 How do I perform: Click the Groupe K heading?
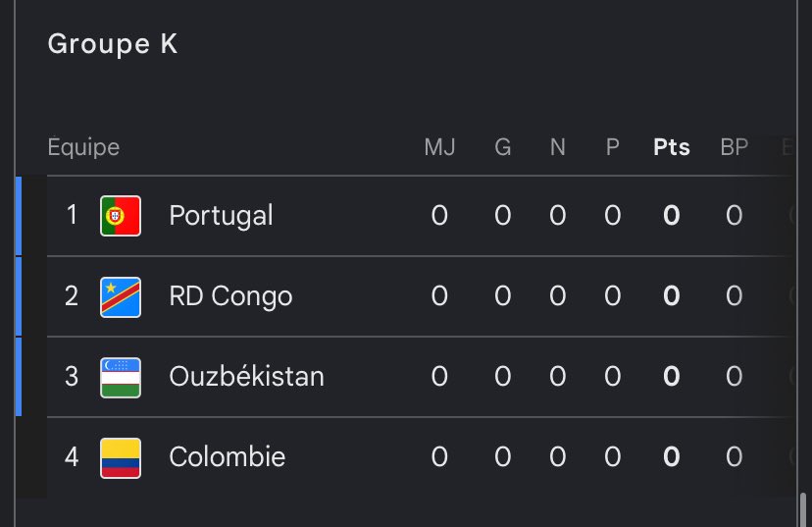coord(113,44)
